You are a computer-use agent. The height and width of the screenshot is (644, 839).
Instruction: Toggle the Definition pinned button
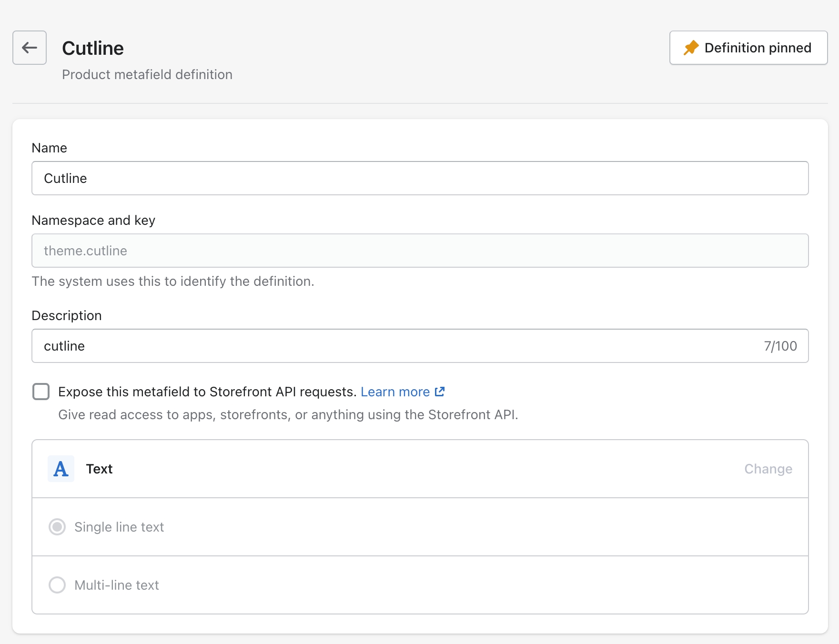tap(748, 48)
